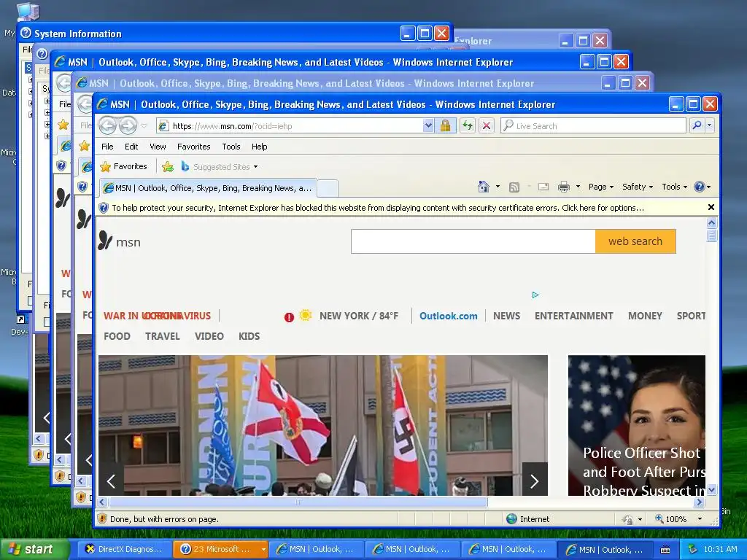The image size is (747, 560).
Task: Open the MONEY section link
Action: click(645, 316)
